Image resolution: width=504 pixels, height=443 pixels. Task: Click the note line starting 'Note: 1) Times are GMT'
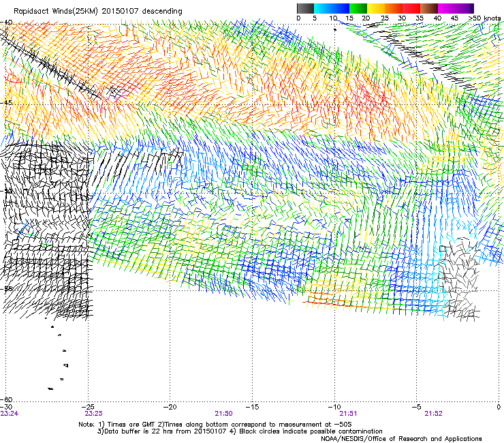(x=215, y=425)
